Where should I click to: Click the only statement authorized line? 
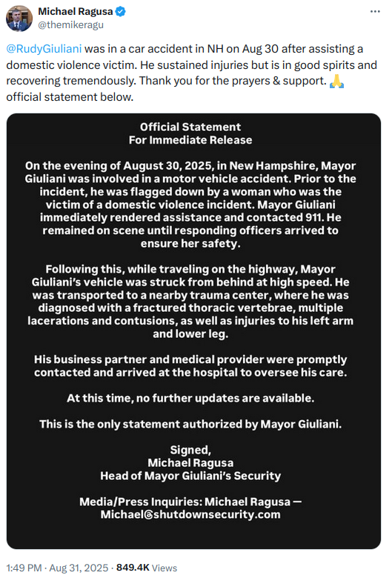point(190,424)
